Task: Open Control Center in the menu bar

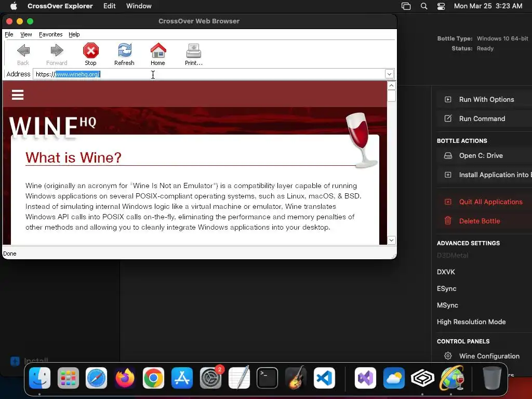Action: tap(441, 6)
